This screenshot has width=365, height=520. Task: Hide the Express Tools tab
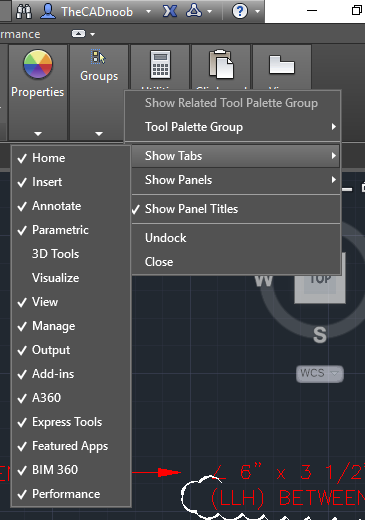click(x=71, y=422)
